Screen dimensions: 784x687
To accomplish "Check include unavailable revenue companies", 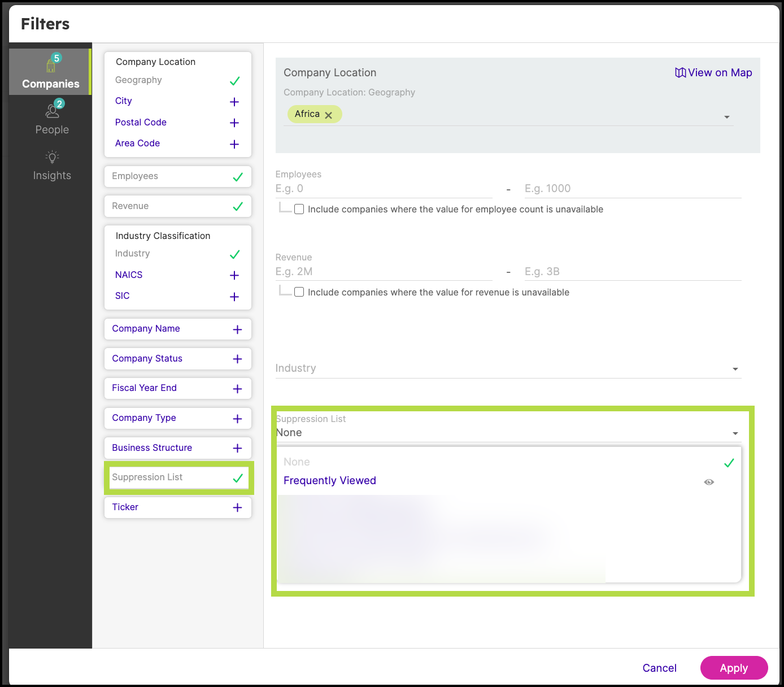I will [x=299, y=292].
